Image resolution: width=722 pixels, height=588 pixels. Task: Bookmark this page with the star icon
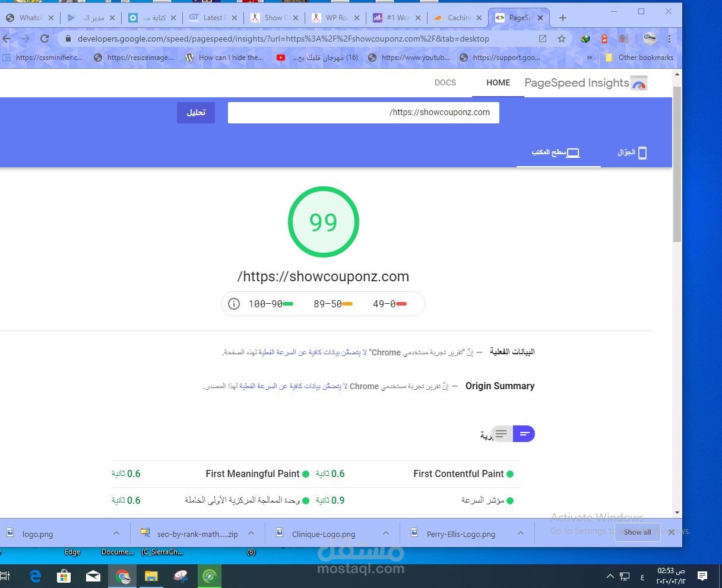click(x=562, y=39)
